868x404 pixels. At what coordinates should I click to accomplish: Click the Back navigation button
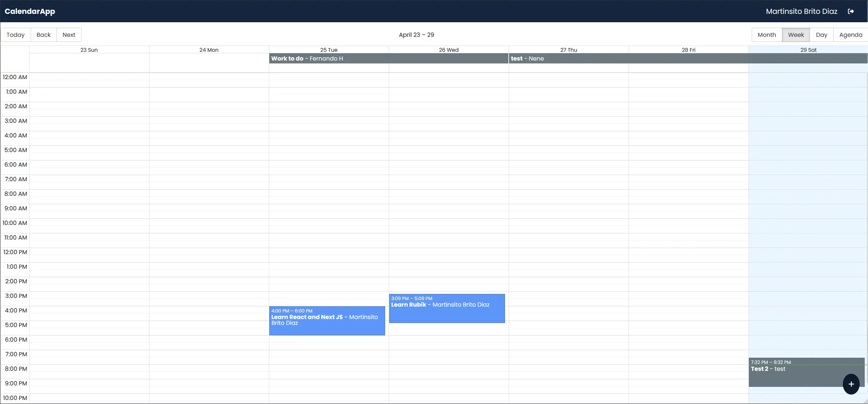click(x=44, y=34)
